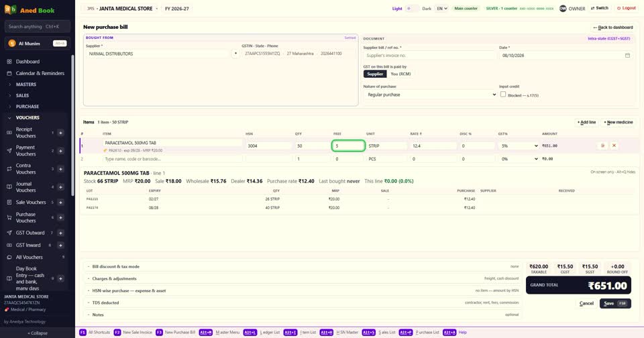Add a new GST Inward entry with plus
This screenshot has height=338, width=644.
(x=60, y=245)
